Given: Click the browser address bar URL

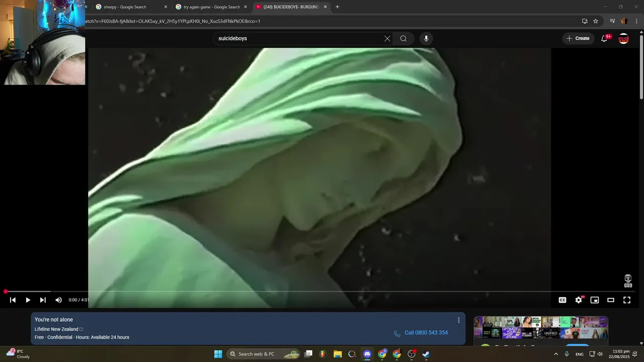Looking at the screenshot, I should click(x=173, y=21).
